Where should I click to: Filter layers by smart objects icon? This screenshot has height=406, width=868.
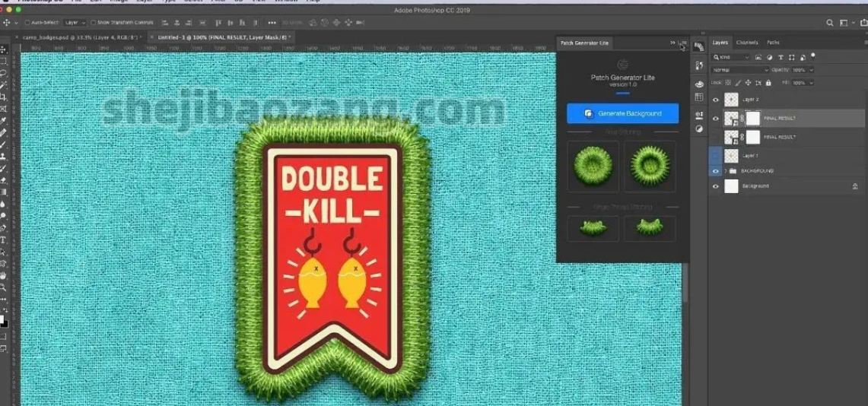(x=803, y=57)
